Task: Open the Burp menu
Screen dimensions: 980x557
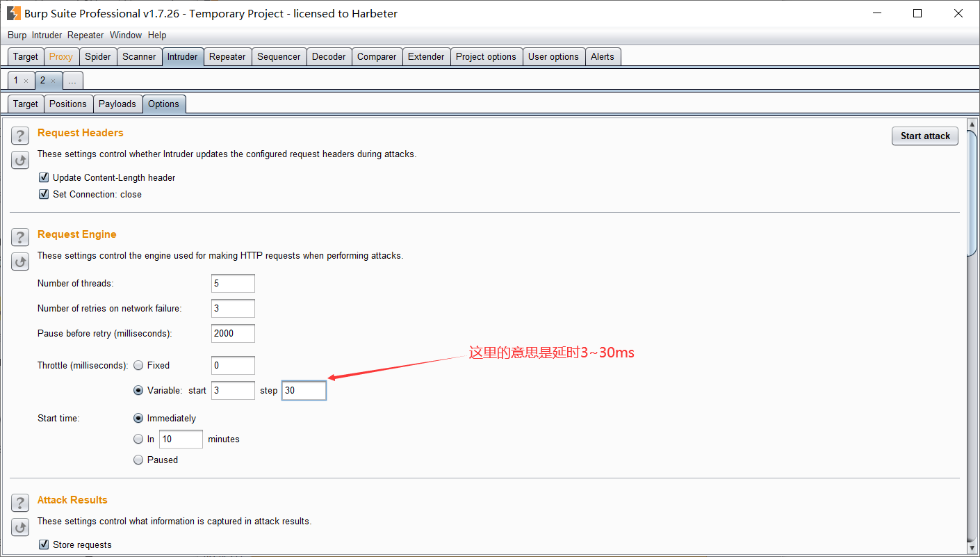Action: 17,35
